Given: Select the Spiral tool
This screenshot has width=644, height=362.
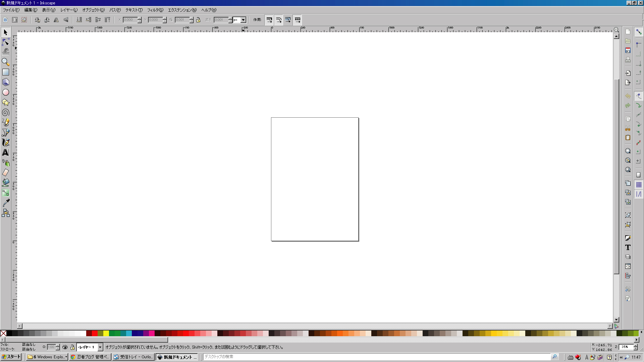Looking at the screenshot, I should (6, 112).
